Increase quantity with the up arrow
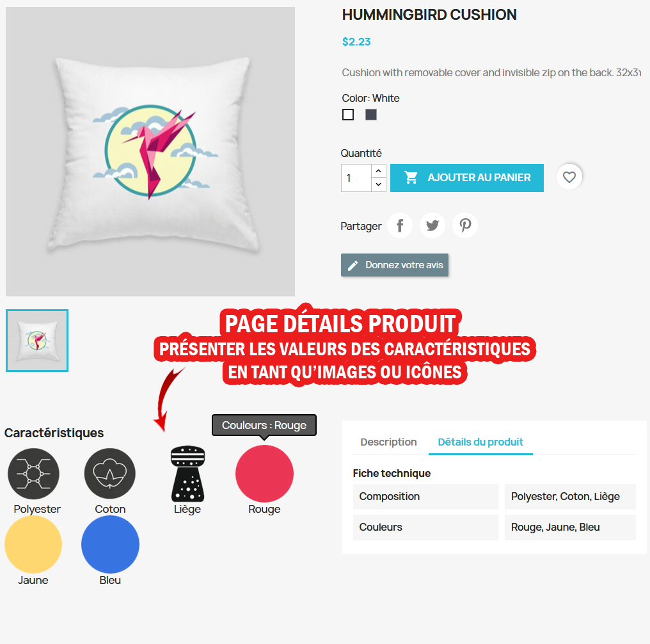 (379, 171)
